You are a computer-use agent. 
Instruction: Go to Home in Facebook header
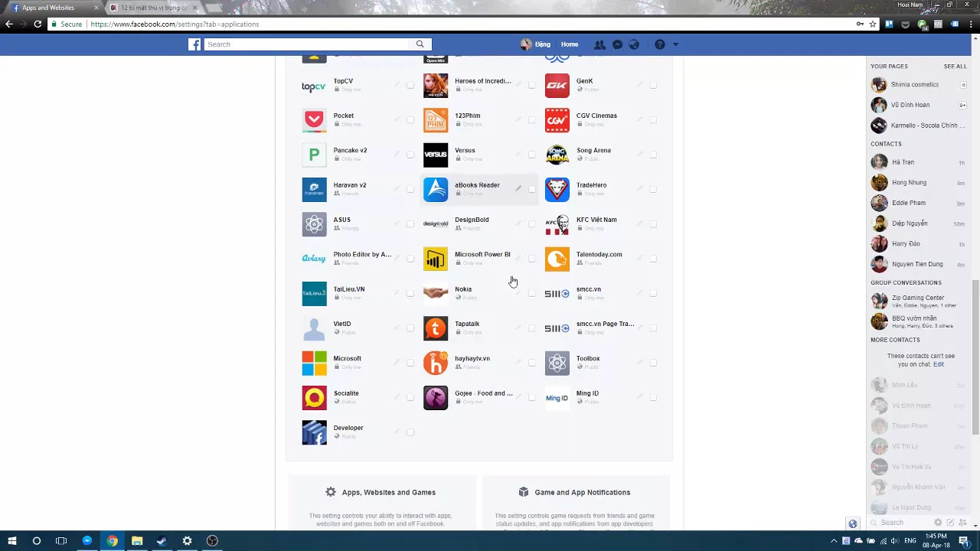[x=570, y=44]
